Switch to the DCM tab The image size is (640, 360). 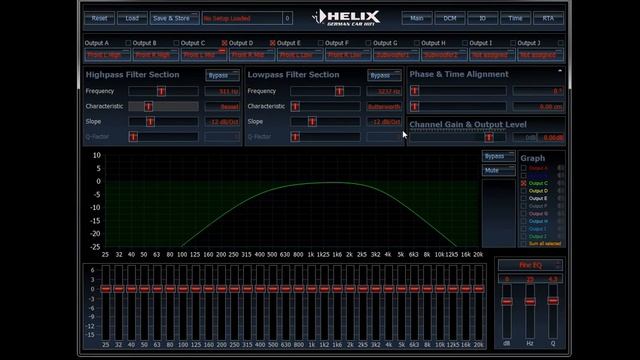point(450,18)
